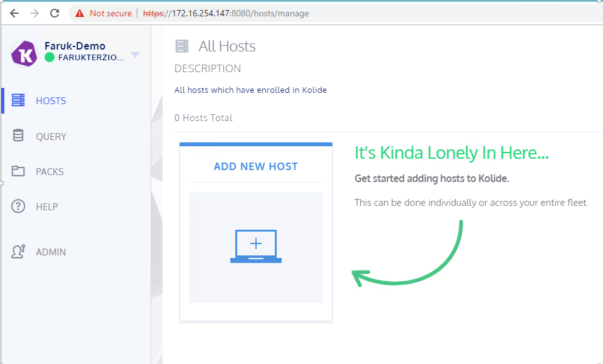
Task: Click the All Hosts page title
Action: [x=227, y=46]
